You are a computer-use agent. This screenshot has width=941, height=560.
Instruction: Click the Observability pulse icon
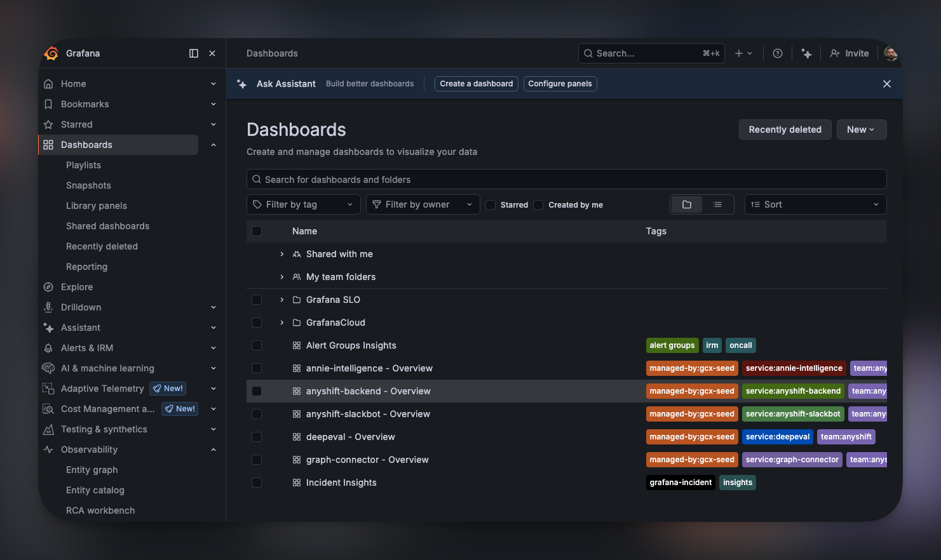pos(48,450)
